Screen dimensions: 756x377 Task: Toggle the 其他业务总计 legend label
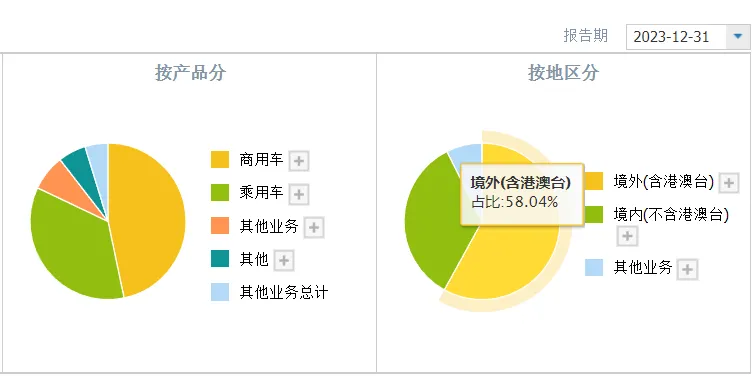coord(284,292)
